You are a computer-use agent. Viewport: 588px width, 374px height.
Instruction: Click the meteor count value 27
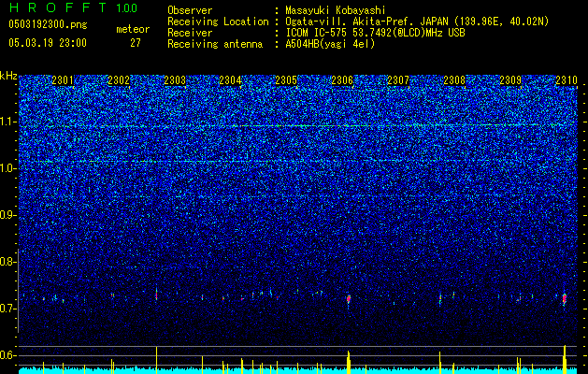pos(136,43)
